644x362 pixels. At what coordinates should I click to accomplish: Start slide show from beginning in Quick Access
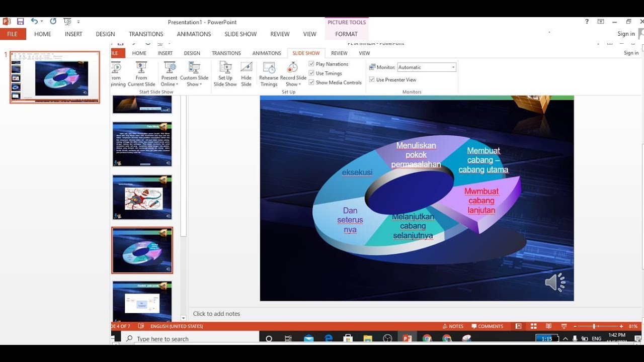pos(67,22)
